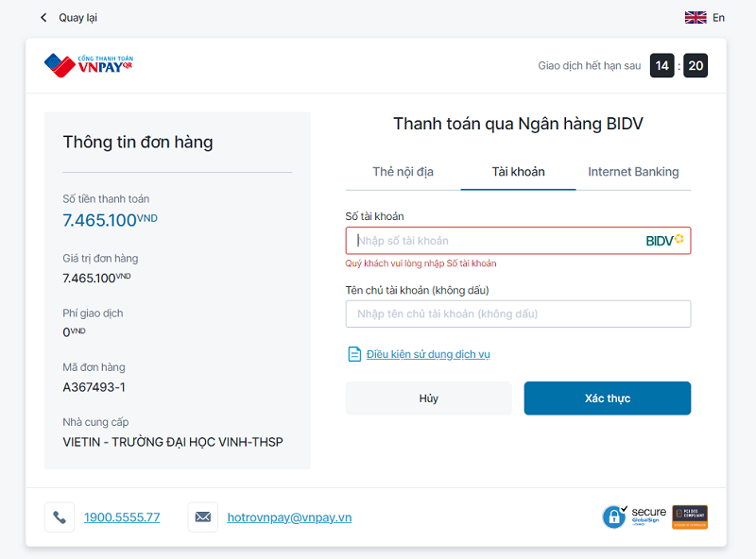Focus the Số tài khoản input field
Image resolution: width=756 pixels, height=559 pixels.
(x=518, y=241)
